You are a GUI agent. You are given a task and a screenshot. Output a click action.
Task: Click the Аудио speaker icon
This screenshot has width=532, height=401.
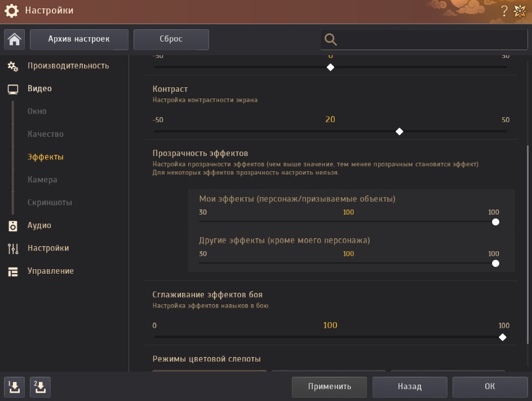coord(13,226)
